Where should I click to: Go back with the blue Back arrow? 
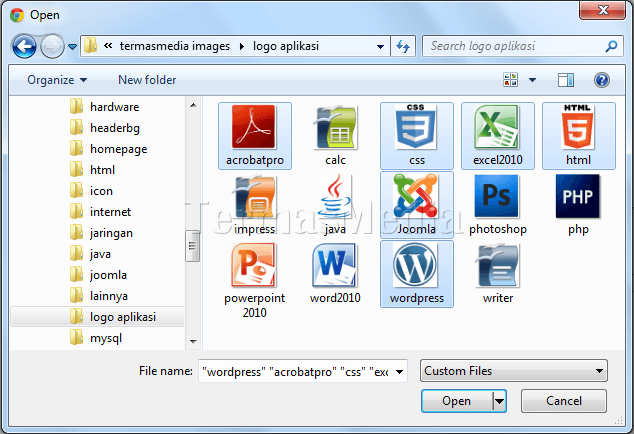[x=24, y=46]
